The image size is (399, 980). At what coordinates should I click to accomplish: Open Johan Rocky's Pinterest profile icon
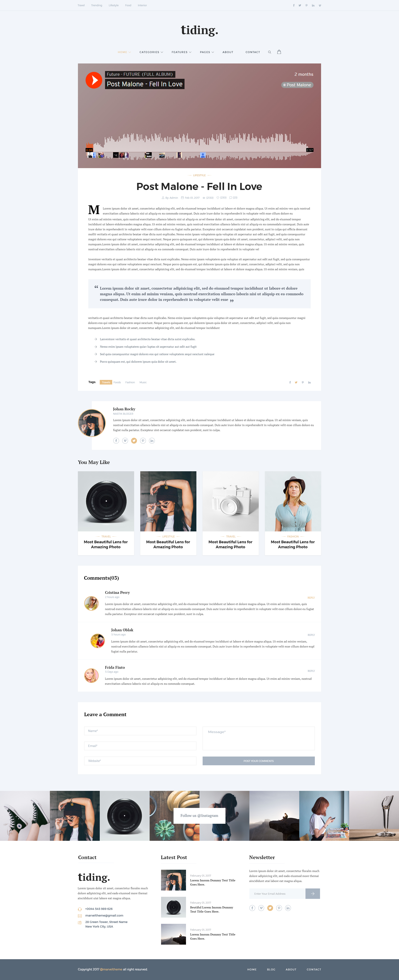pyautogui.click(x=143, y=440)
